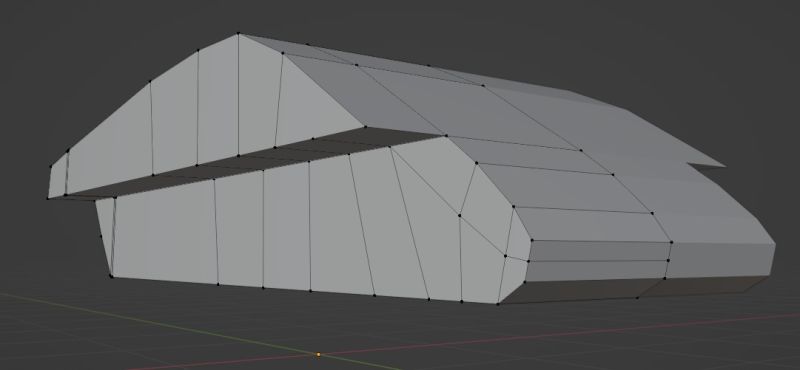Viewport: 800px width, 370px height.
Task: Select the vertex at the gable roof peak
Action: (238, 34)
